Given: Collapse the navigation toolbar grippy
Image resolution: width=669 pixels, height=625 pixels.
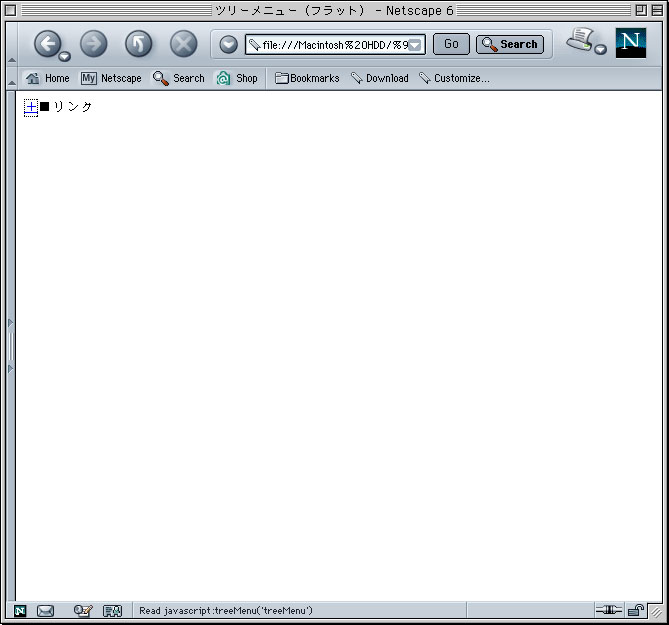Looking at the screenshot, I should (12, 44).
